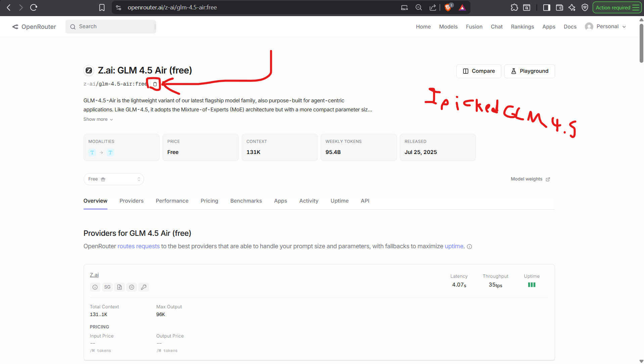Click the model ID text z-ai/glm-4.5-air:free

(115, 84)
